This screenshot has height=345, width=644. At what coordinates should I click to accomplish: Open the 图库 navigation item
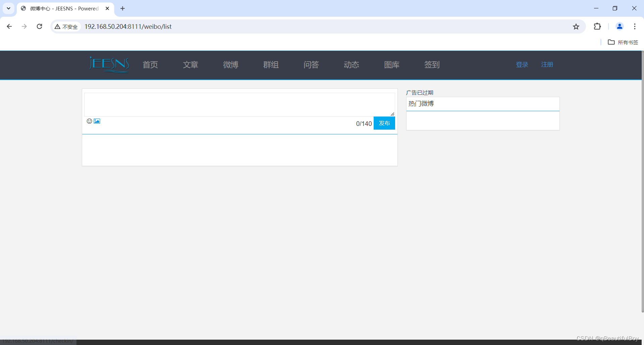pyautogui.click(x=392, y=65)
